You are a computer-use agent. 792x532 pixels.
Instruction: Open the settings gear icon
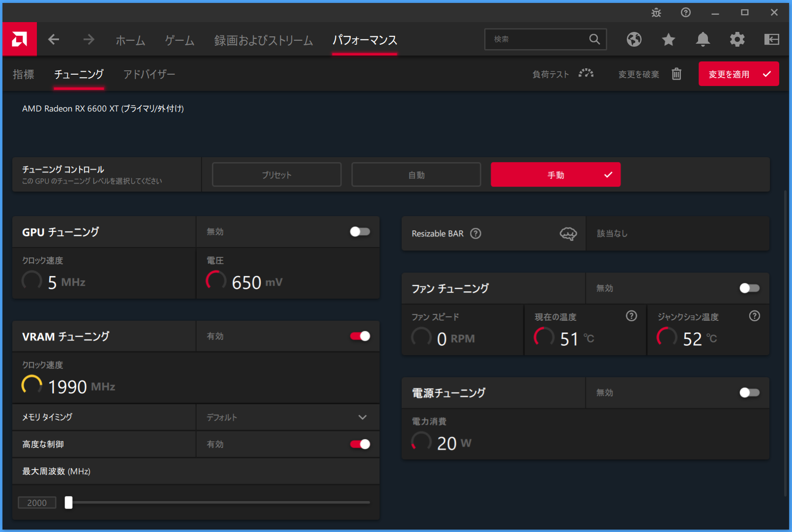[737, 39]
